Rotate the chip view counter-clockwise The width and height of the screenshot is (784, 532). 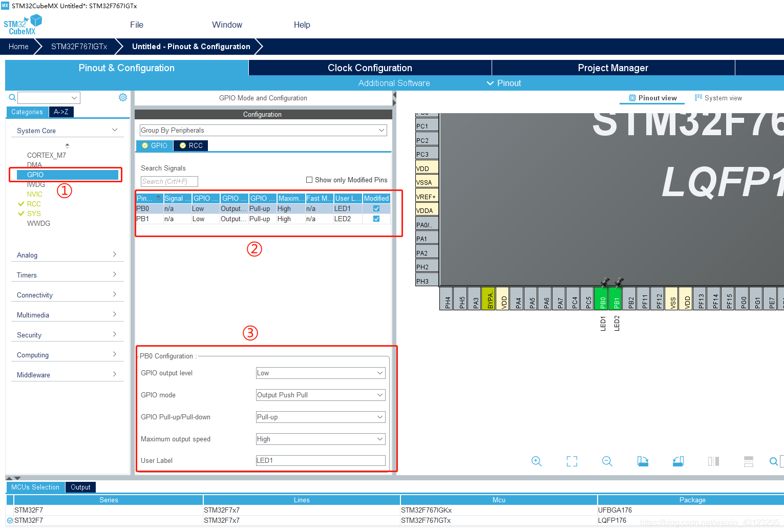pos(678,461)
